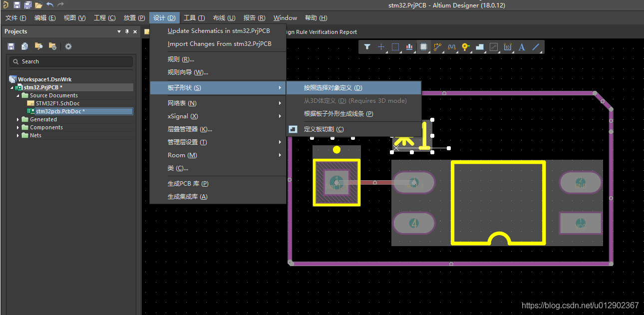The width and height of the screenshot is (644, 315).
Task: Choose 类 (C)... entry
Action: pos(218,168)
